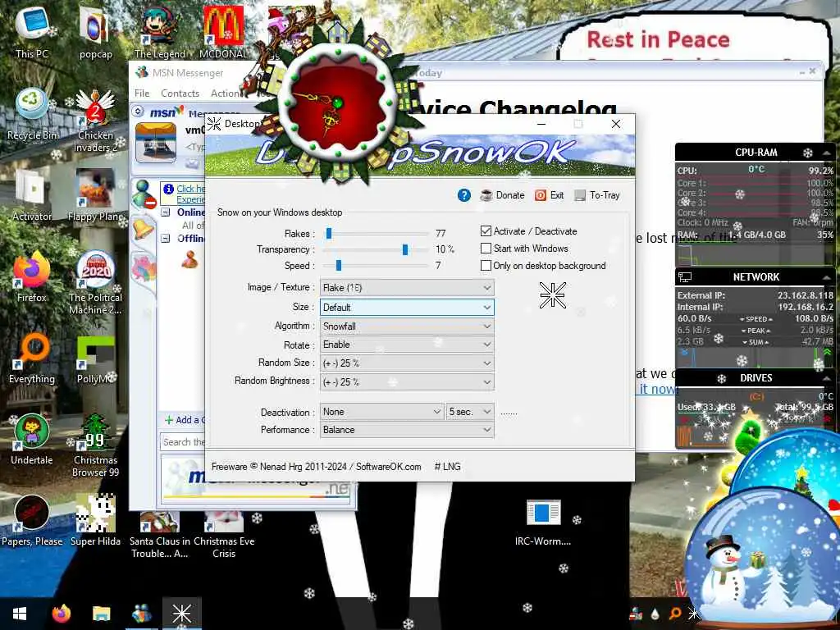Image resolution: width=840 pixels, height=630 pixels.
Task: Collapse the DRIVES gadget panel
Action: click(x=826, y=378)
